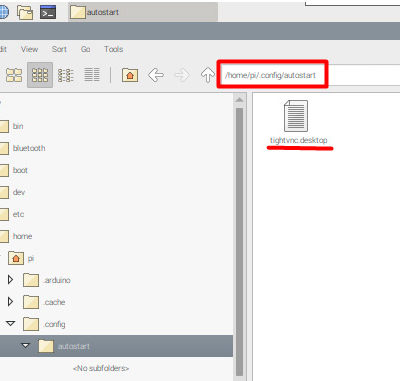400x381 pixels.
Task: Collapse the .config folder
Action: 11,324
